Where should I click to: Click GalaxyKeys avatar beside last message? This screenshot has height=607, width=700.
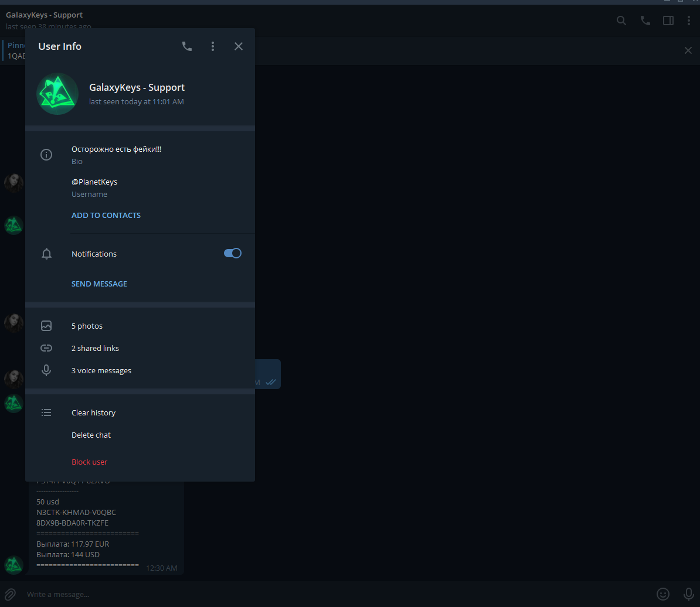point(14,565)
